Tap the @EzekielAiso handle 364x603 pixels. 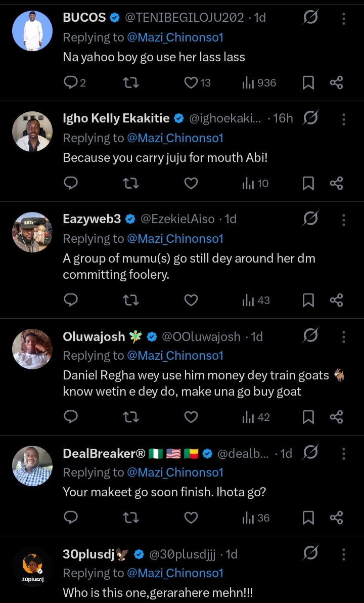pyautogui.click(x=177, y=219)
